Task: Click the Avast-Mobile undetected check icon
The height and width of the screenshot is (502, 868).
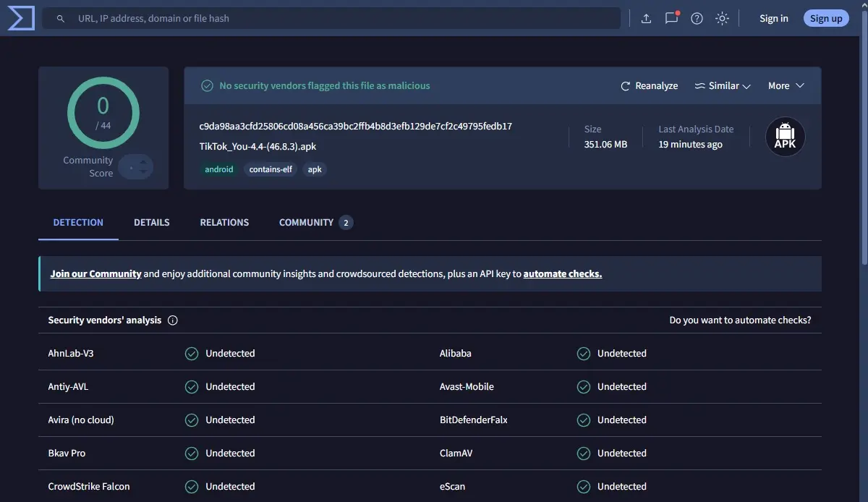Action: point(584,387)
